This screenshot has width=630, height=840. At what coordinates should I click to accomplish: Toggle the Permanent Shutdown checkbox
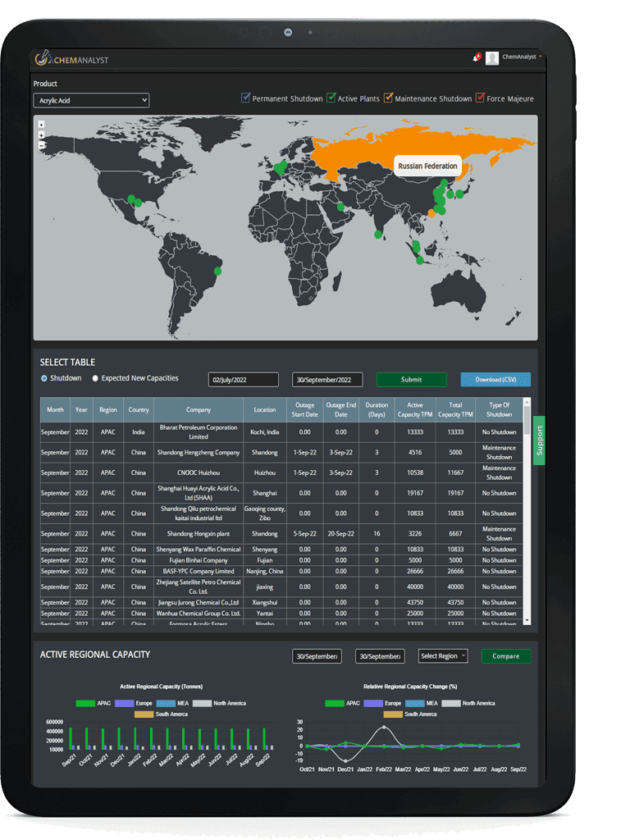[245, 98]
